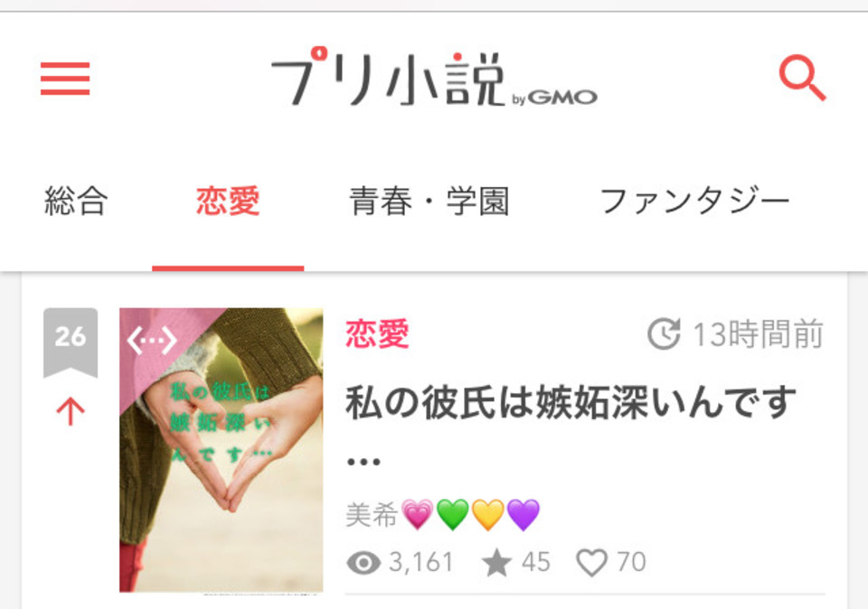Click the red rank-up arrow
The height and width of the screenshot is (609, 868).
(x=71, y=412)
